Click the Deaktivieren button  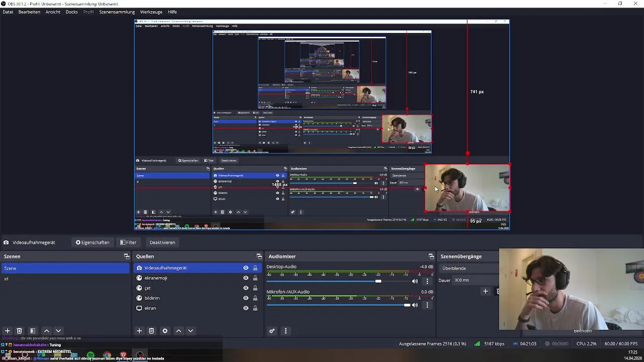pyautogui.click(x=162, y=242)
